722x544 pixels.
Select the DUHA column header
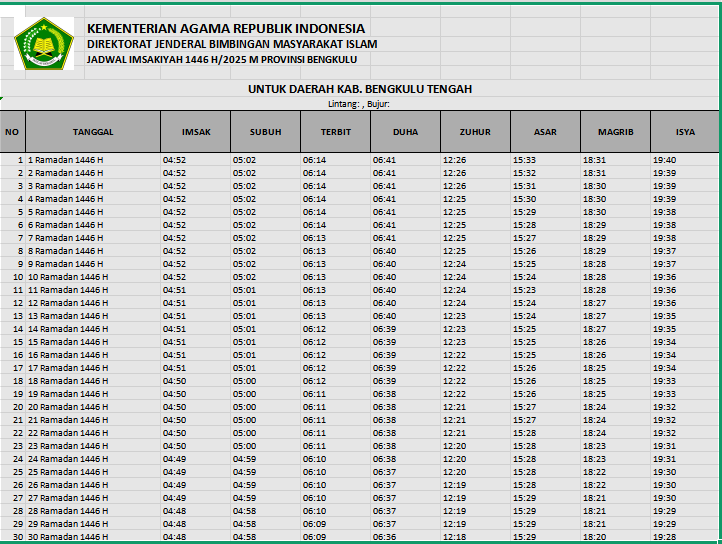(x=405, y=131)
